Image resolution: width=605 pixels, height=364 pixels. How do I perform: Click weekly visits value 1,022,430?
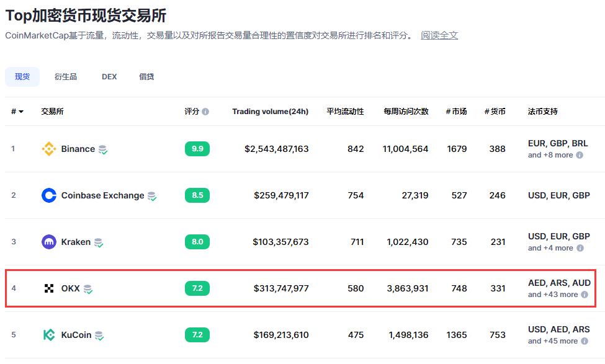(408, 242)
